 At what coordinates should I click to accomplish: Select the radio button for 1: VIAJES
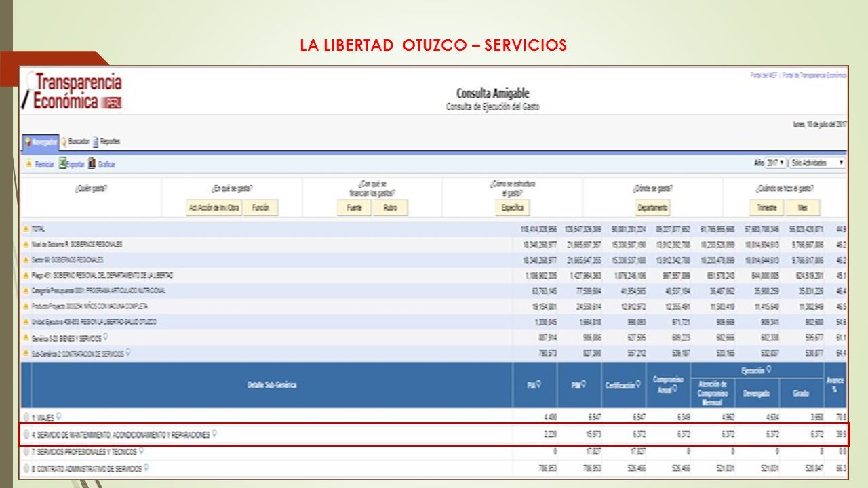click(26, 417)
